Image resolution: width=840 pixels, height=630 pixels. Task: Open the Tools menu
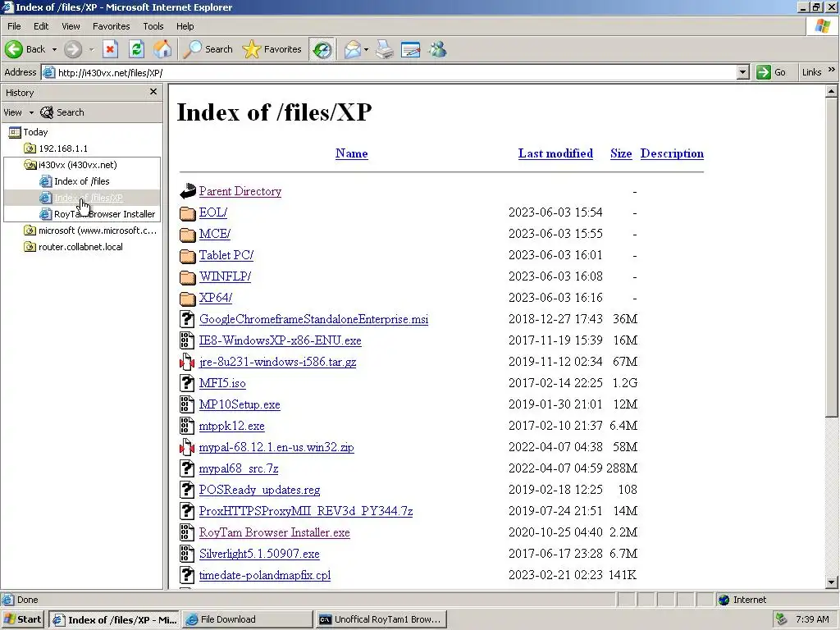point(153,26)
